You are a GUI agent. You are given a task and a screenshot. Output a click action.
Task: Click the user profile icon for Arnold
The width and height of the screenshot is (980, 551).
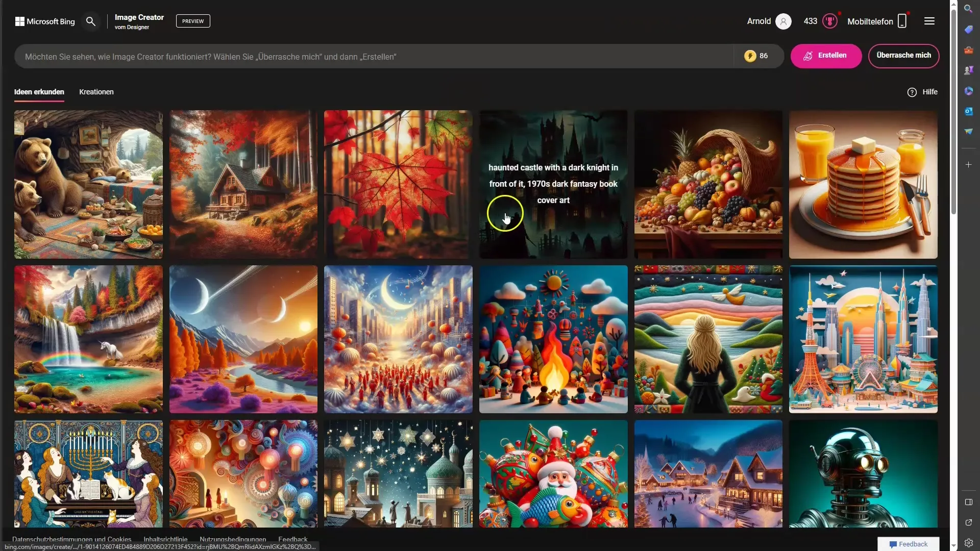pyautogui.click(x=782, y=21)
